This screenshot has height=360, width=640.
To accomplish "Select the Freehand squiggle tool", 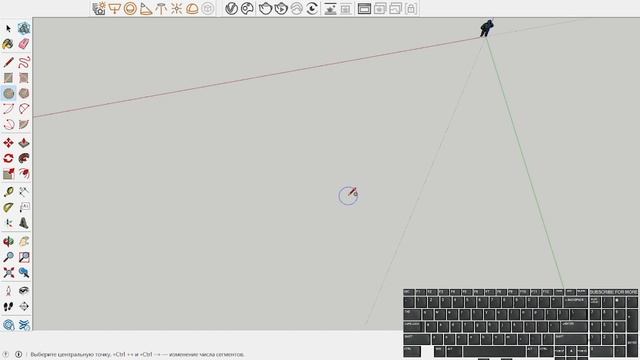I will coord(24,62).
